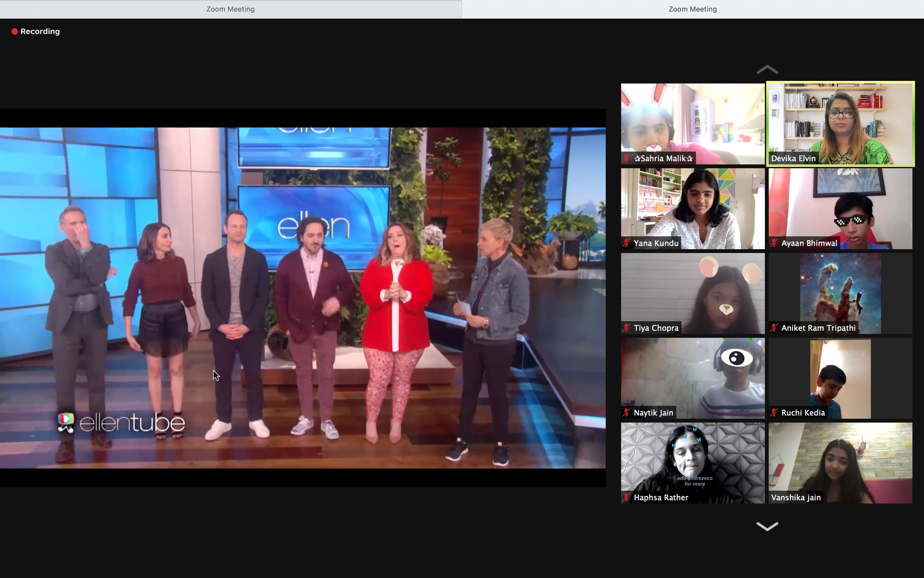Viewport: 924px width, 578px height.
Task: Show next participants with down chevron
Action: pos(767,526)
